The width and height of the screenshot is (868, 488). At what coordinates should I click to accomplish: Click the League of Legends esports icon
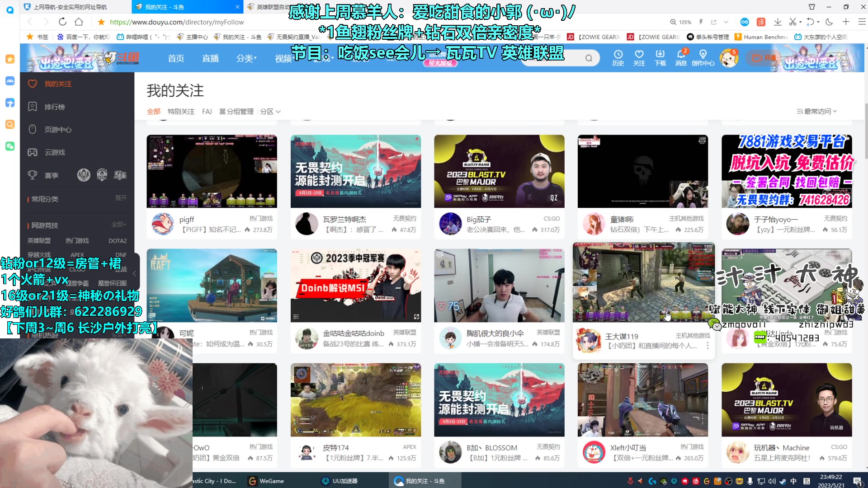coord(84,175)
